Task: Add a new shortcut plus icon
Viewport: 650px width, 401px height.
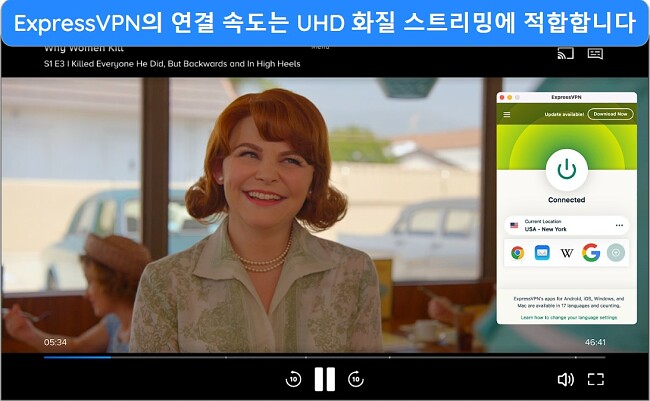Action: coord(616,253)
